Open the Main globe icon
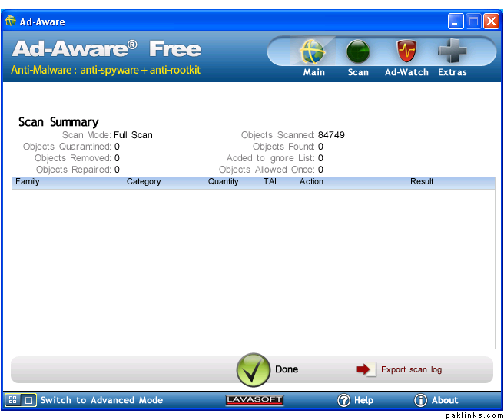 313,53
